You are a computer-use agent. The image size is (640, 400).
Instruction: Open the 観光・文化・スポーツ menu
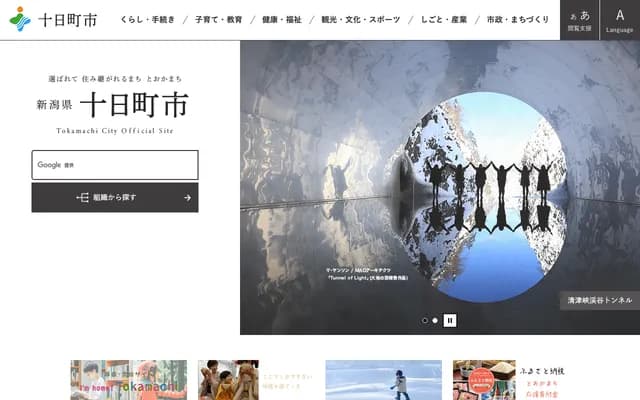(x=361, y=20)
